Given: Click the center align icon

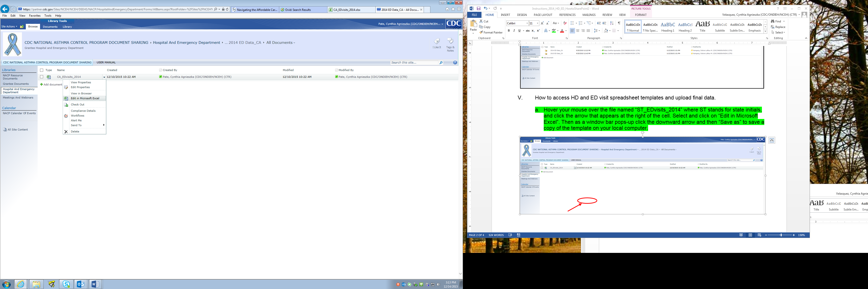Looking at the screenshot, I should point(577,31).
